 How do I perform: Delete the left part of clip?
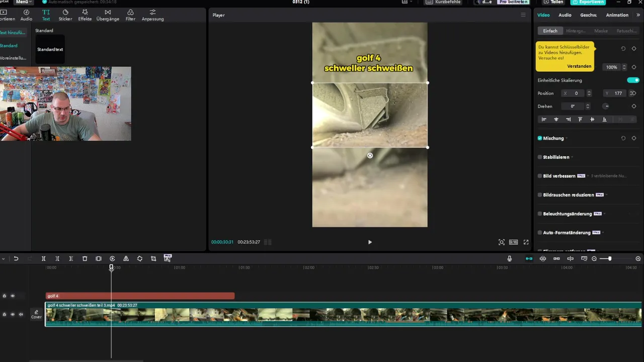(57, 258)
